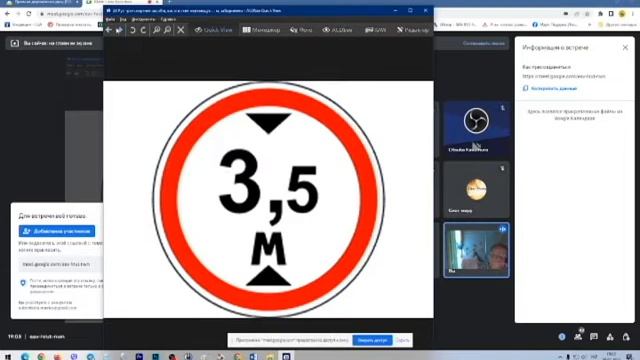The image size is (640, 360).
Task: Select the orange avatar participant tile
Action: (476, 190)
